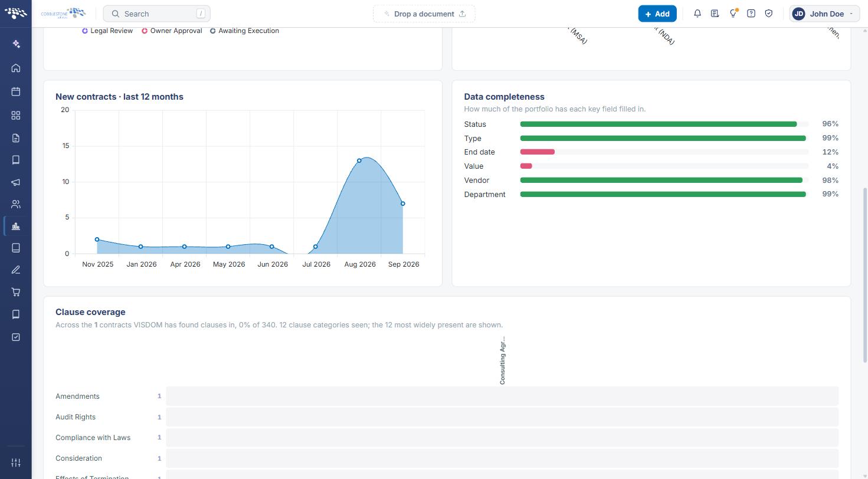Open the document page icon in sidebar
The image size is (868, 479).
16,138
